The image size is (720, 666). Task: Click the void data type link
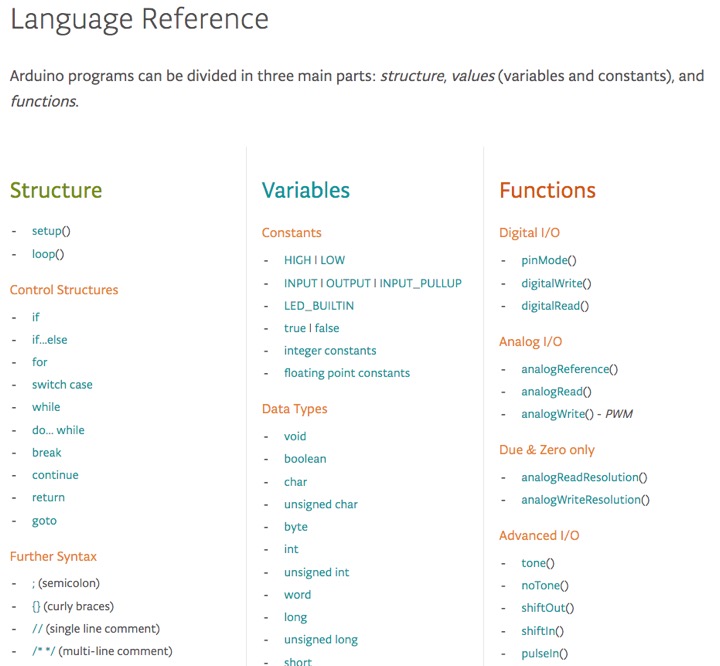295,436
